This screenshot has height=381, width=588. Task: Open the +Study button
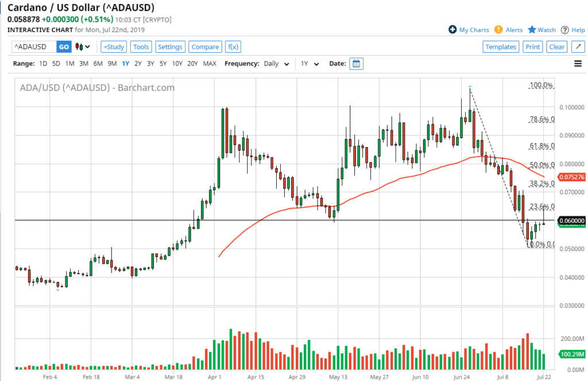[x=114, y=47]
